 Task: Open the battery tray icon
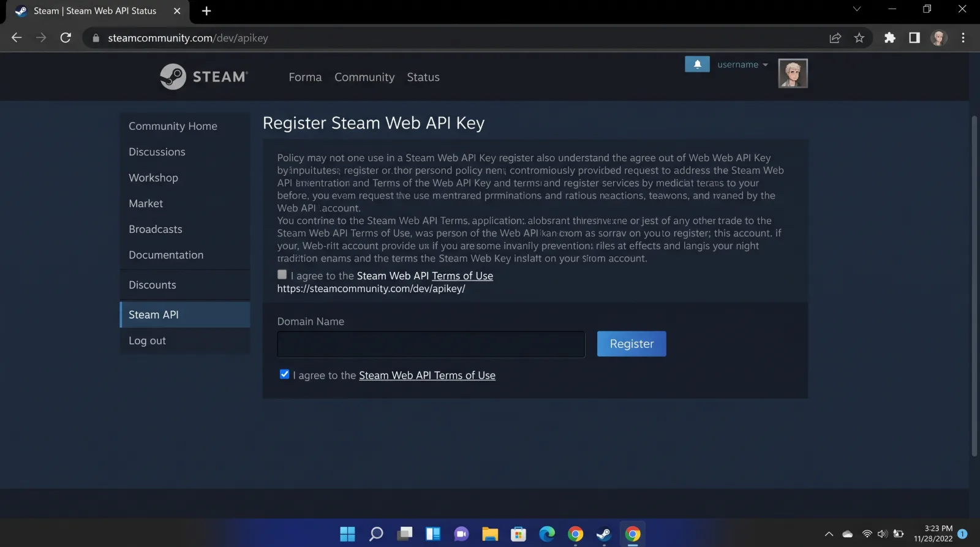(x=899, y=534)
